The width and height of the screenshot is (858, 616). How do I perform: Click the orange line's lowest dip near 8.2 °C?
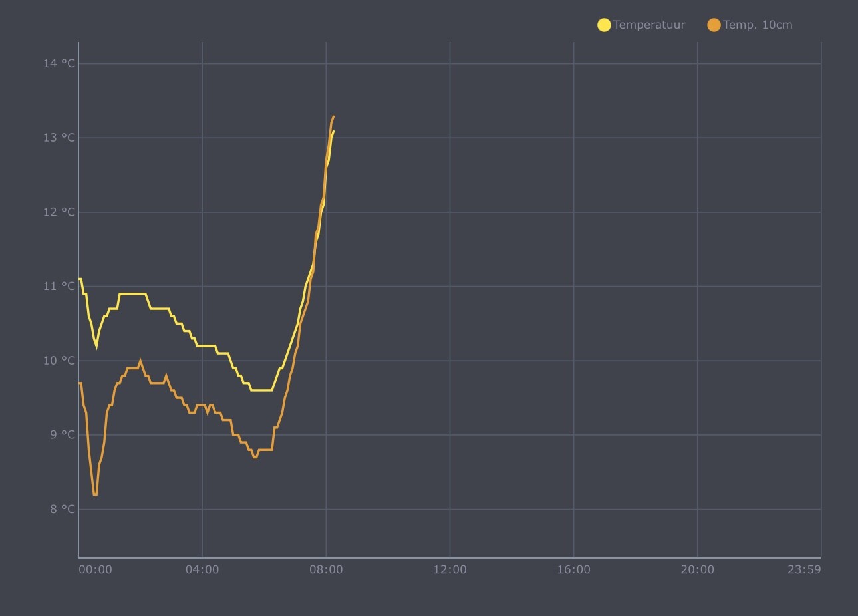coord(95,494)
